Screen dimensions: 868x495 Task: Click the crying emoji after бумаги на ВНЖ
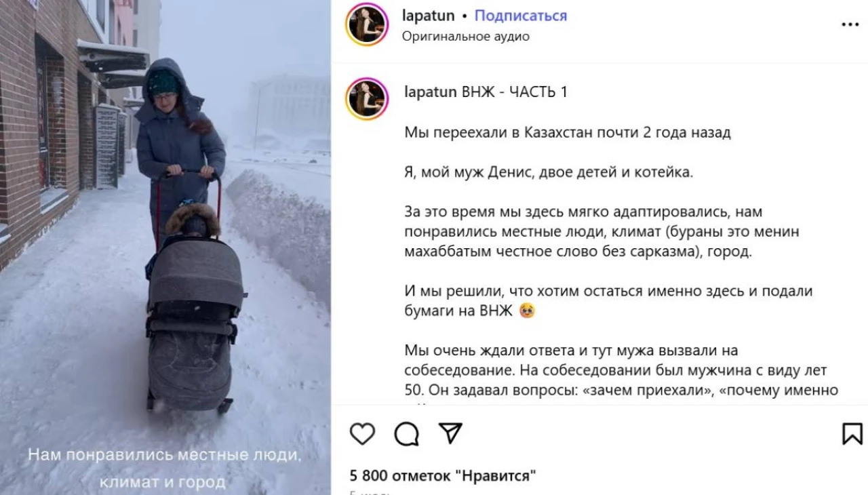pos(526,311)
